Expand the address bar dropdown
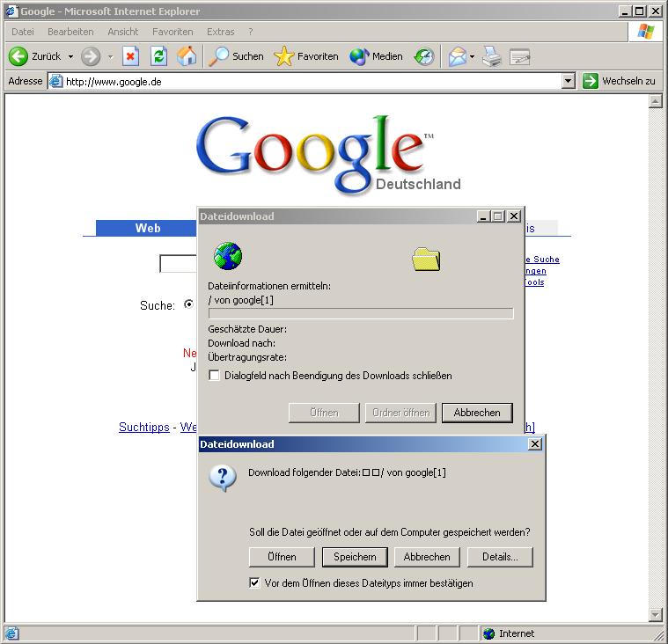668x644 pixels. point(569,81)
